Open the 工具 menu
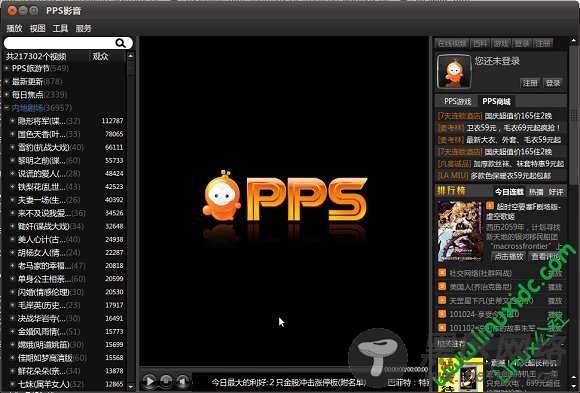This screenshot has height=393, width=580. tap(60, 28)
